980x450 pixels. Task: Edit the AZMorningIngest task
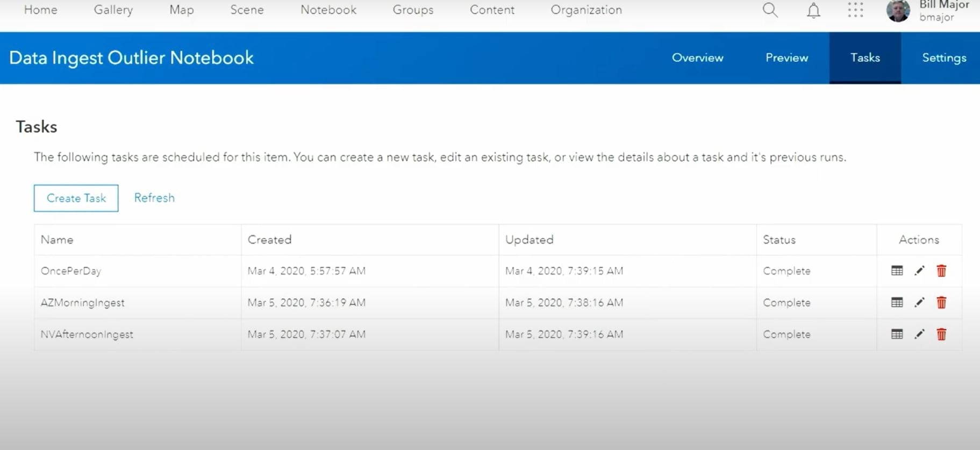(x=919, y=303)
